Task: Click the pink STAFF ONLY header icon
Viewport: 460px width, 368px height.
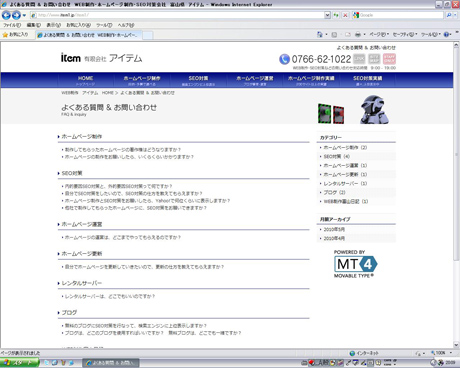Action: tap(389, 59)
